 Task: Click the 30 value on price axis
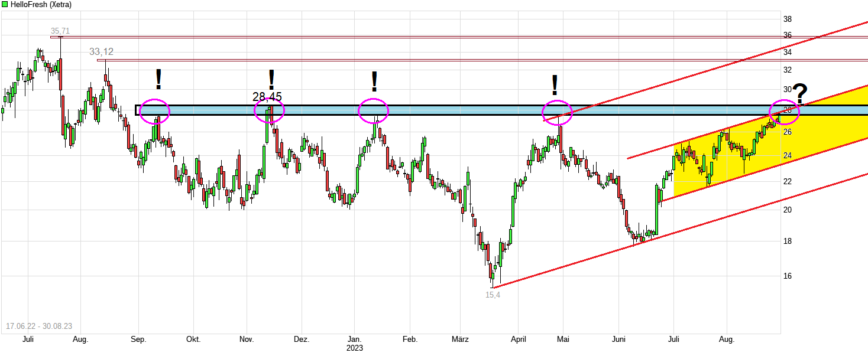coord(788,89)
